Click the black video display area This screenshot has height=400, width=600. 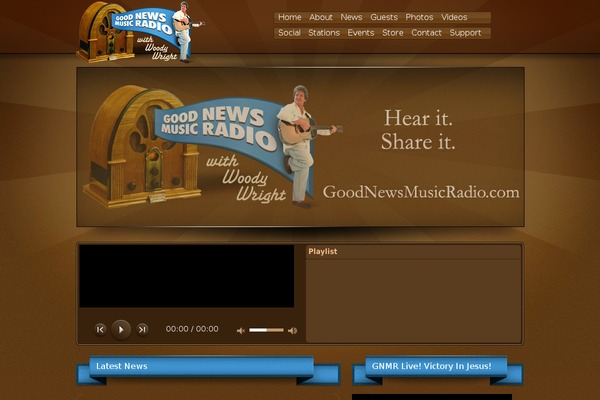[187, 276]
